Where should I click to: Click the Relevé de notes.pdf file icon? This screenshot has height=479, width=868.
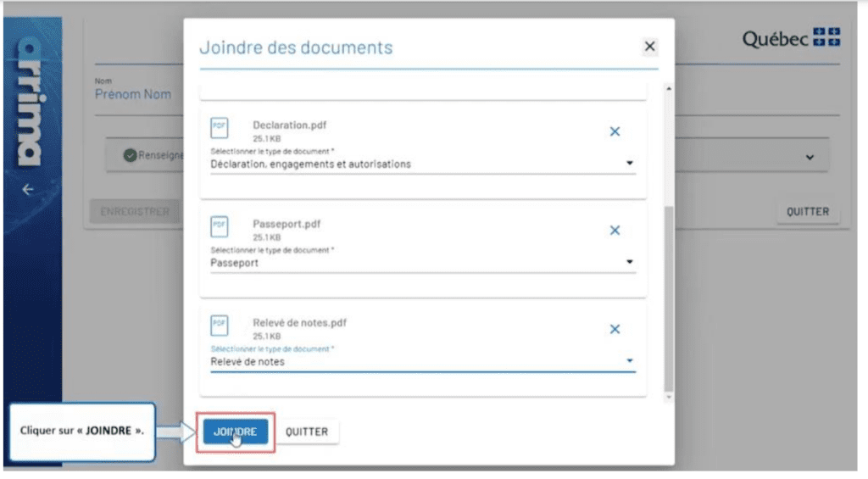click(x=220, y=325)
